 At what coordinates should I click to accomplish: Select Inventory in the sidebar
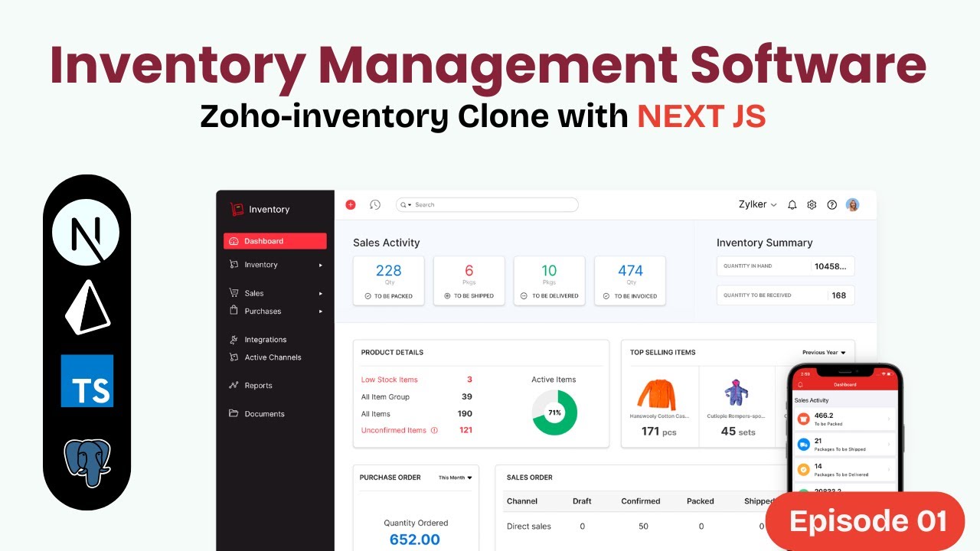(260, 265)
